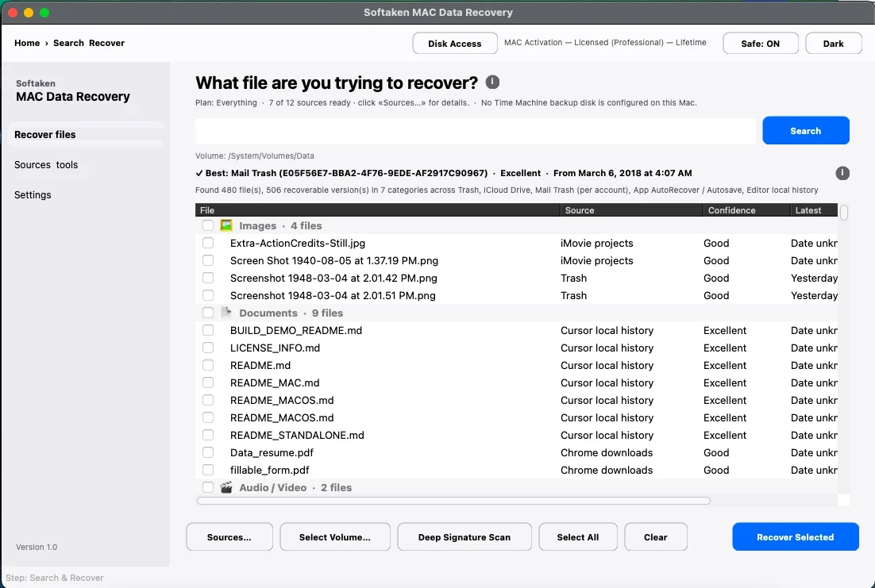The width and height of the screenshot is (875, 588).
Task: Check Screen Shot 1940-08-05 file checkbox
Action: pyautogui.click(x=207, y=260)
